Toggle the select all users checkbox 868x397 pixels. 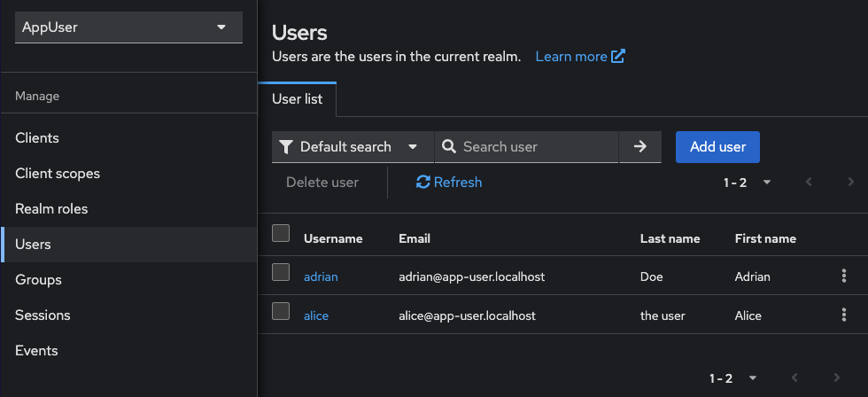[281, 233]
